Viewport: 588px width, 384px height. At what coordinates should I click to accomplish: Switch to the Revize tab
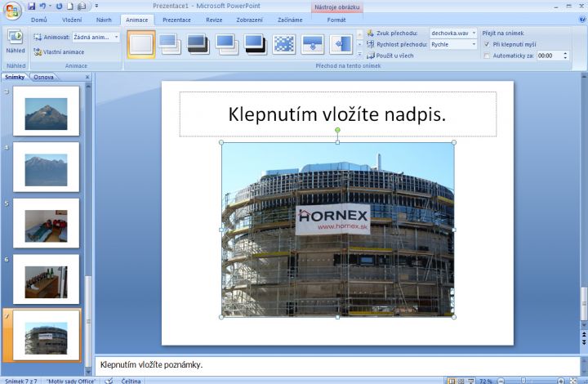click(x=214, y=20)
